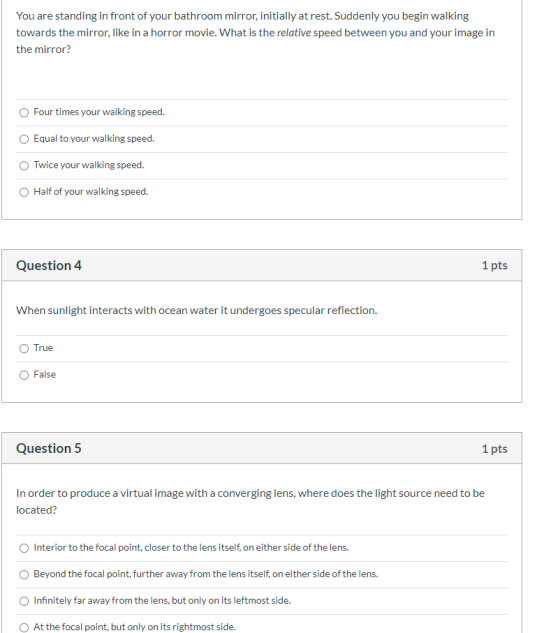
Task: Click the 1 pts label of Question 5
Action: pos(495,449)
